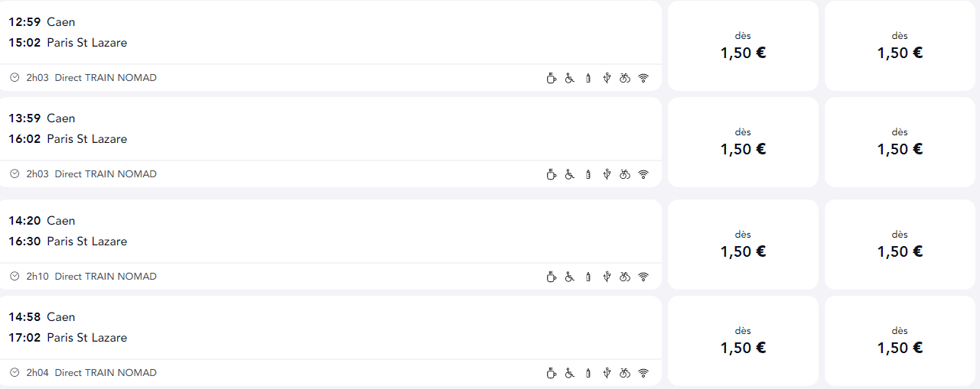The image size is (980, 389).
Task: Click the wheelchair accessibility icon for 13:59 train
Action: [570, 174]
